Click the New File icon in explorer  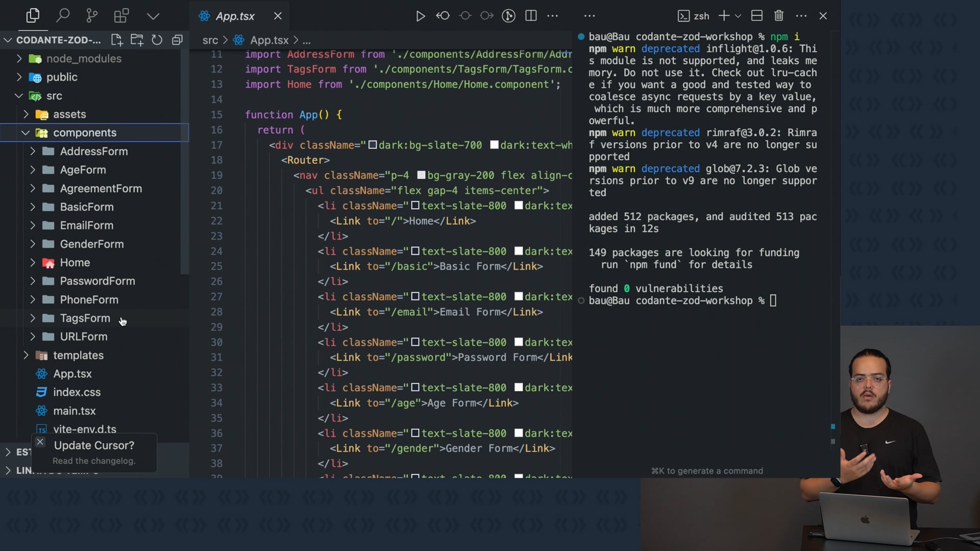click(x=117, y=40)
